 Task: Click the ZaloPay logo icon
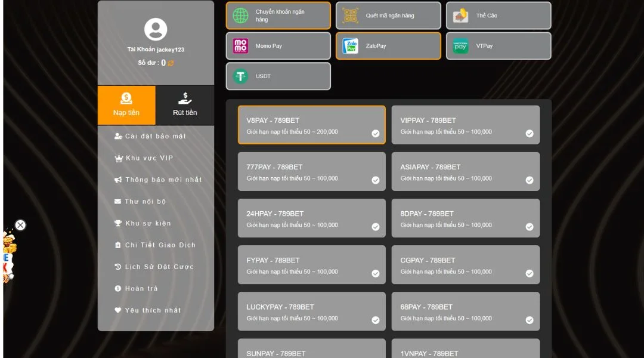pyautogui.click(x=351, y=46)
